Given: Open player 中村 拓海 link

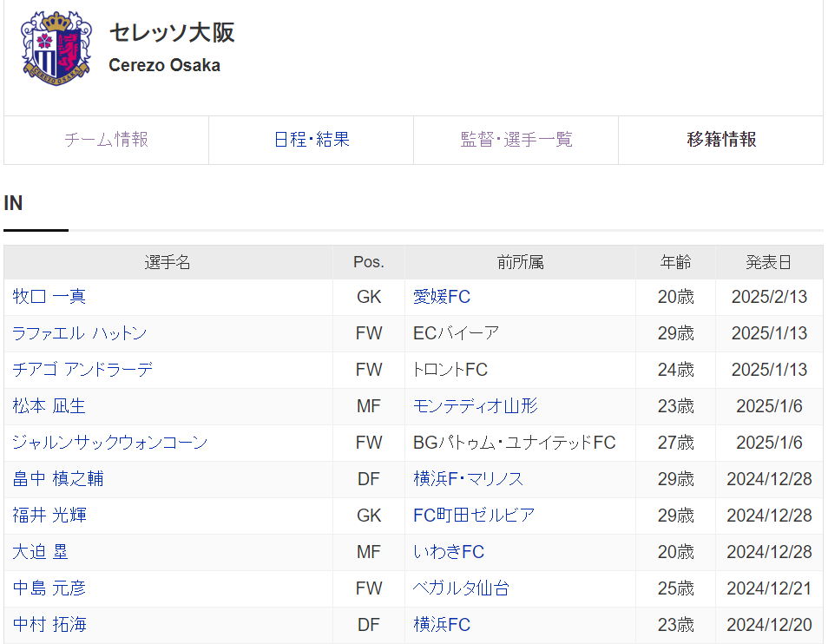Looking at the screenshot, I should pos(49,624).
